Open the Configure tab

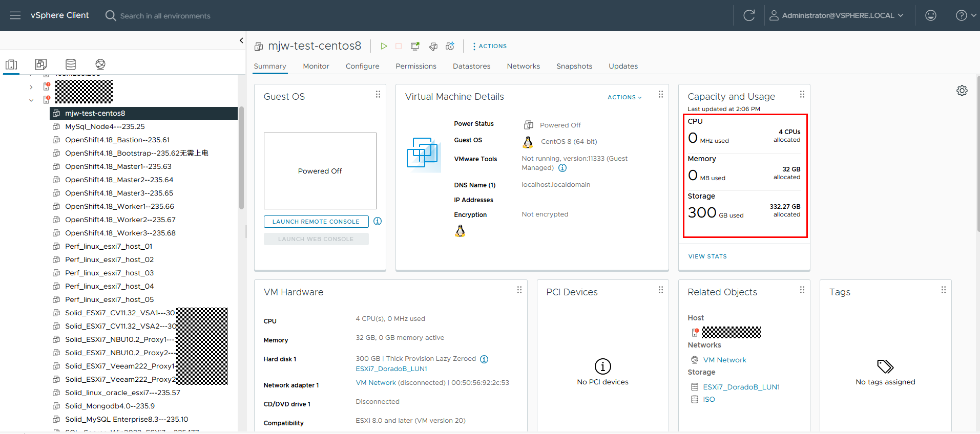[x=363, y=66]
